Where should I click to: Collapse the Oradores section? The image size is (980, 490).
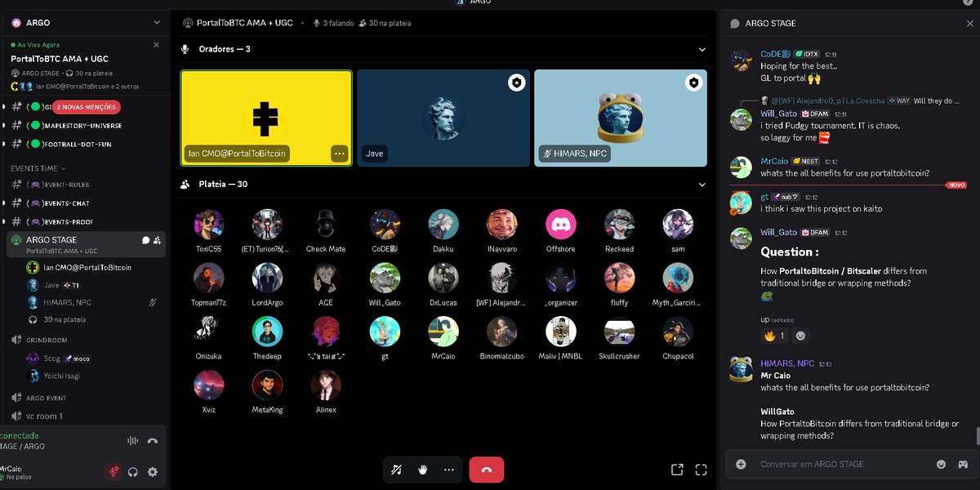[x=702, y=50]
